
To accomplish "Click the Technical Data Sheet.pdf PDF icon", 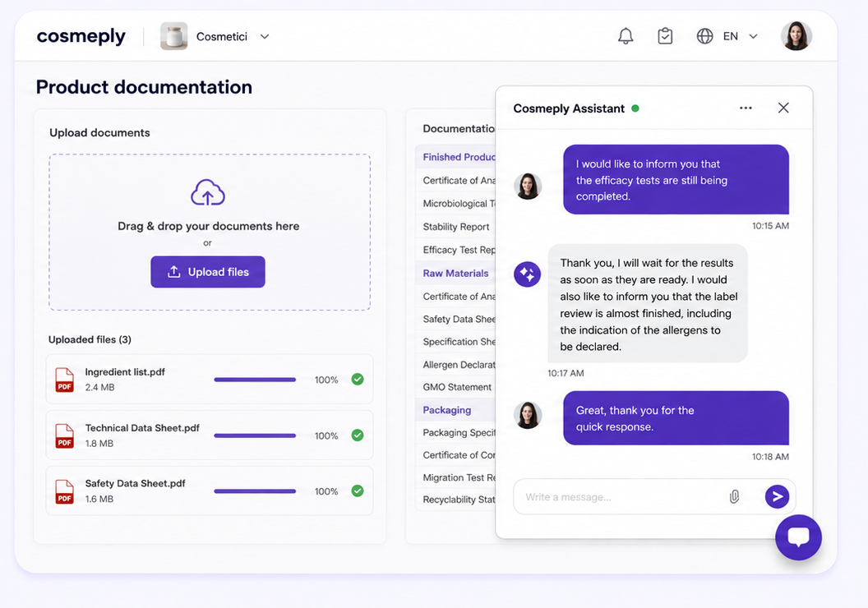I will (x=64, y=435).
